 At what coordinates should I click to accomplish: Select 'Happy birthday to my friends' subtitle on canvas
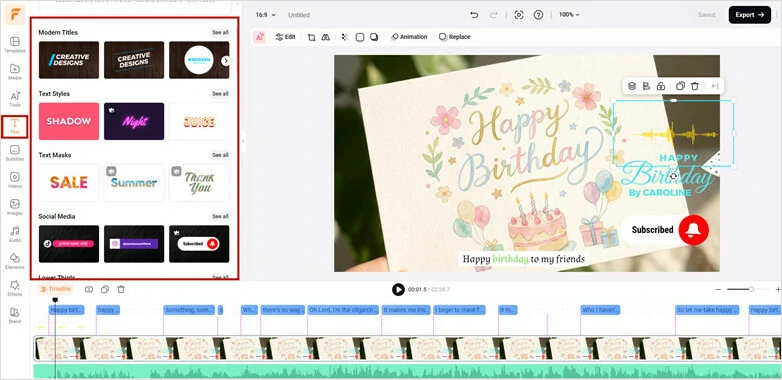(x=523, y=259)
